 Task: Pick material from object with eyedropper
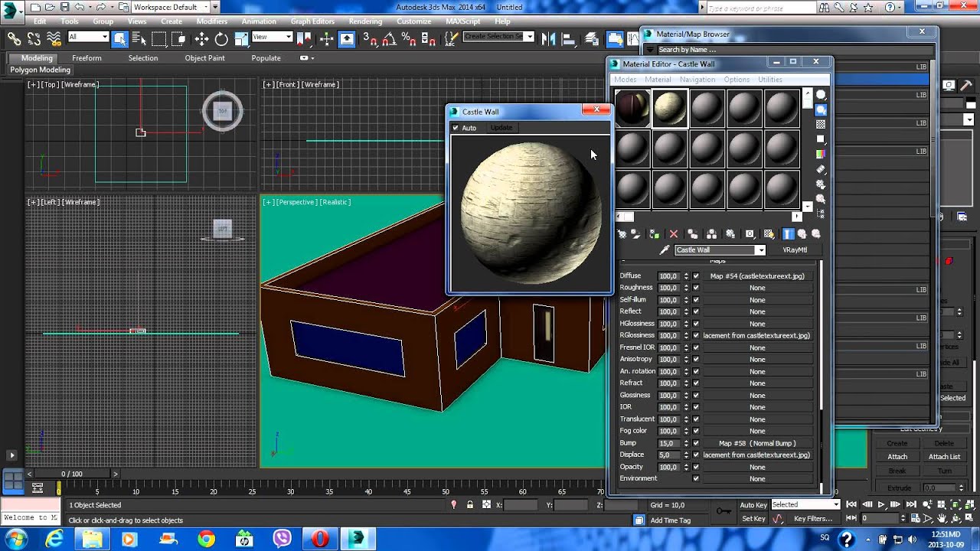click(x=664, y=250)
